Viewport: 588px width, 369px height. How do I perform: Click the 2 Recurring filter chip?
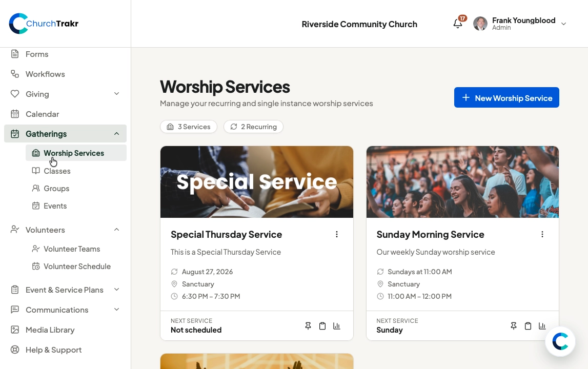pos(253,127)
